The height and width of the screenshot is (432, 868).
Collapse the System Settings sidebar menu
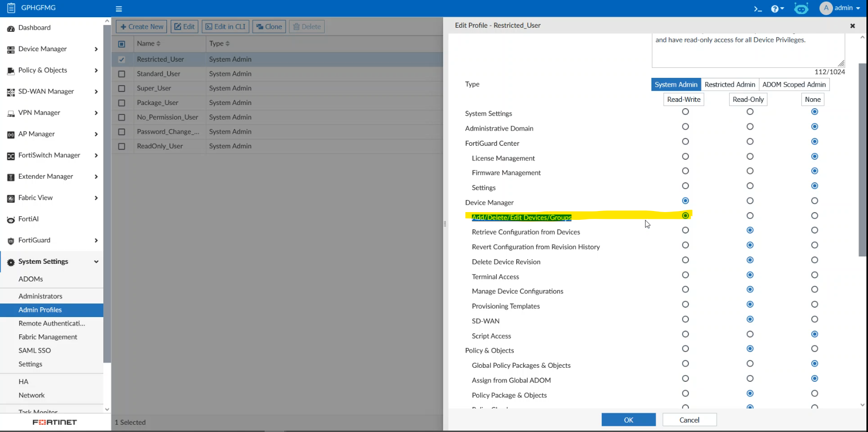pos(96,262)
